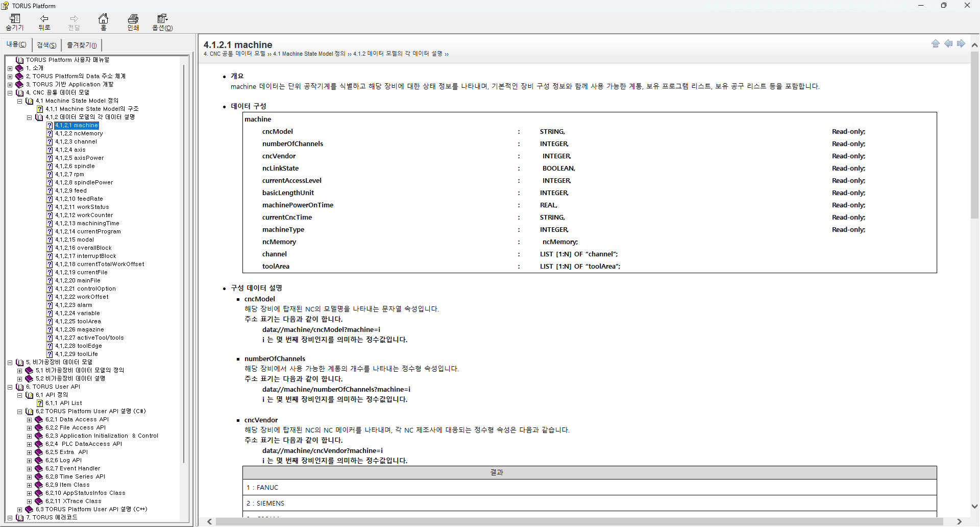Expand '6.3 TORUS Platform User API 설명 (C++)' node
Viewport: 980px width, 527px height.
coord(19,510)
